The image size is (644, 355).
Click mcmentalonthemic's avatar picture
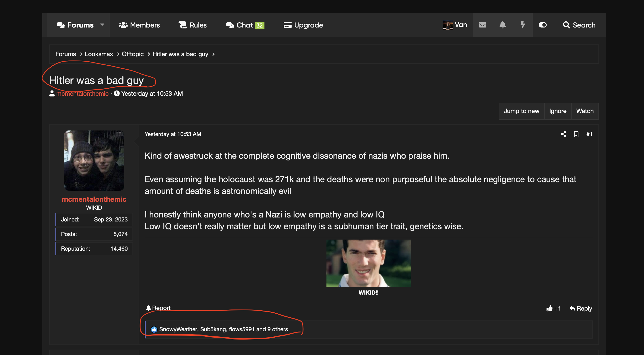94,160
